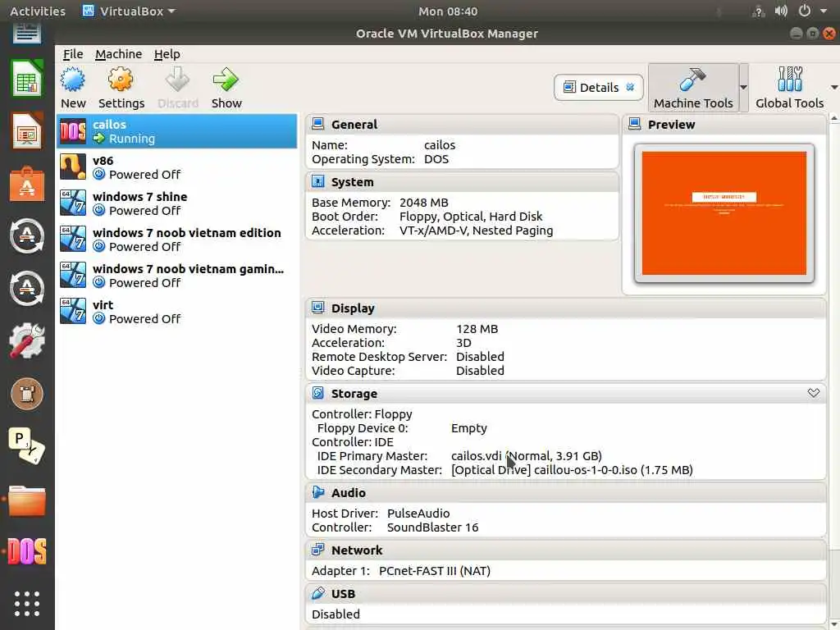Expand Global Tools dropdown arrow
The image size is (840, 630).
coord(834,87)
